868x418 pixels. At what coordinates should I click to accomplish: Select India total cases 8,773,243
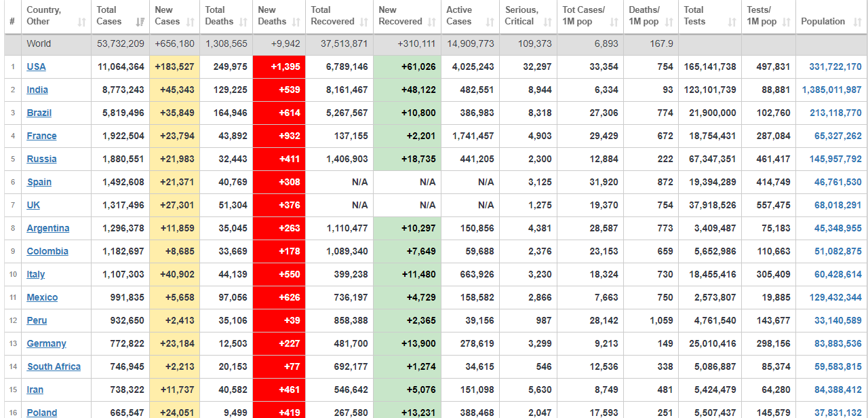[x=123, y=90]
